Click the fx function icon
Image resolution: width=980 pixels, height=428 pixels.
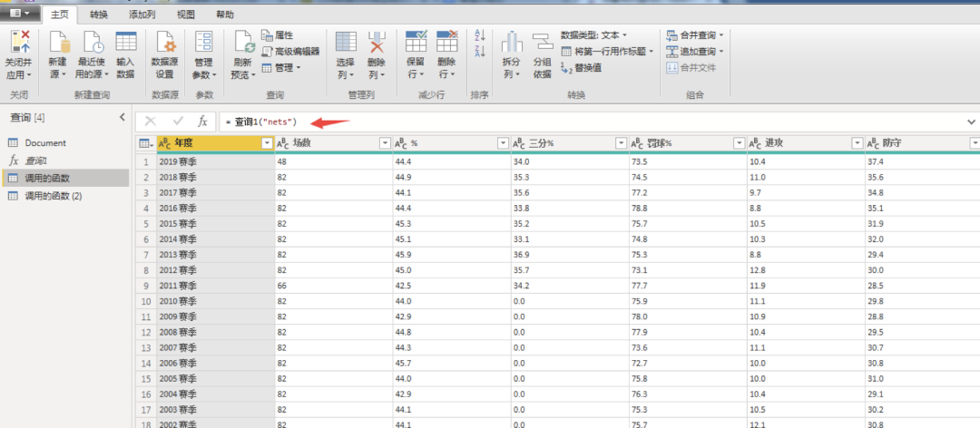coord(202,122)
